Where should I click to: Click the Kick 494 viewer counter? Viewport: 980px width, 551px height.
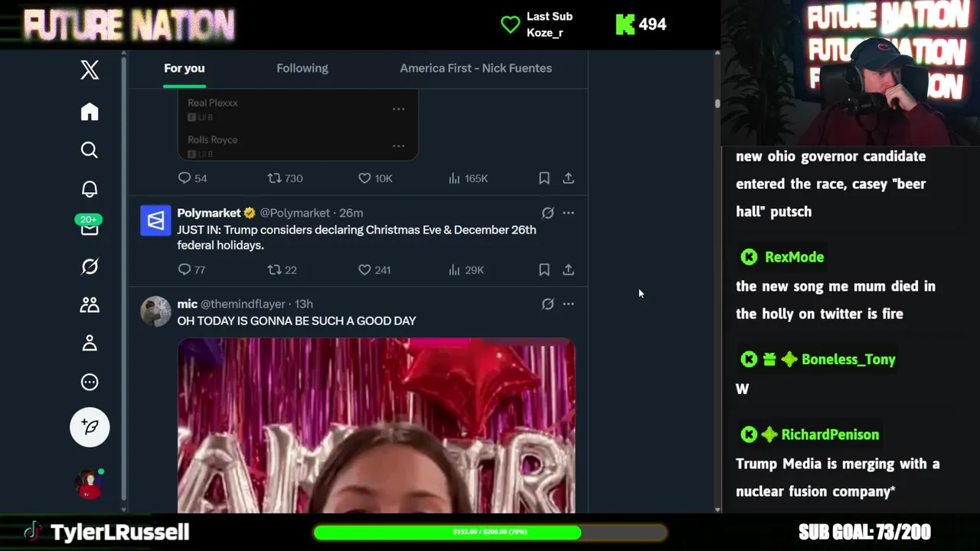642,24
